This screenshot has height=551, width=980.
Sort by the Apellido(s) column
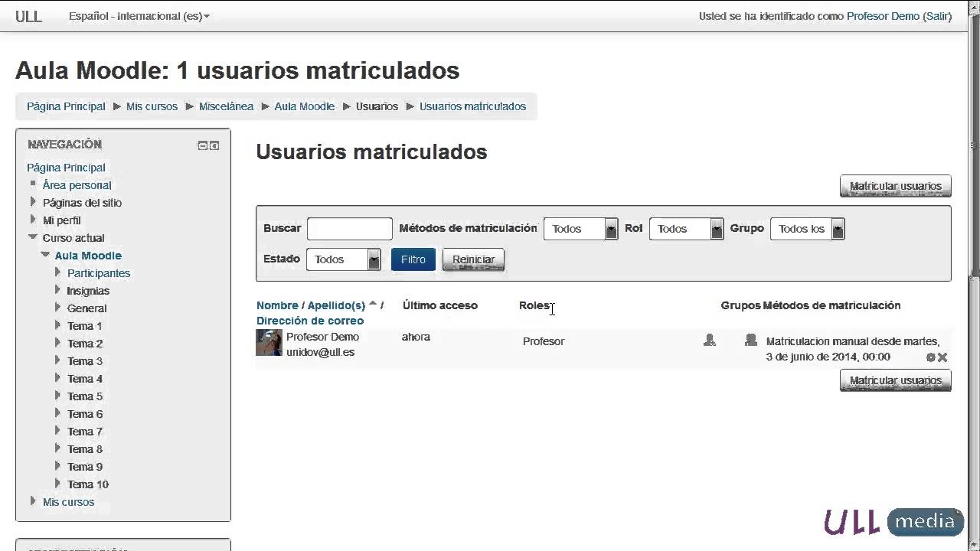(x=336, y=305)
